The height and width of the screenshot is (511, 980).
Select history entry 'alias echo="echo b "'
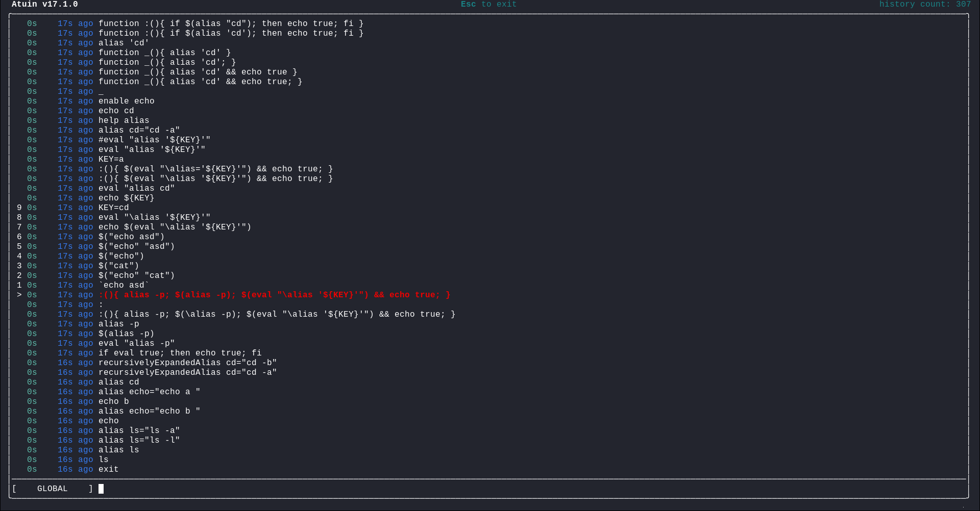150,411
